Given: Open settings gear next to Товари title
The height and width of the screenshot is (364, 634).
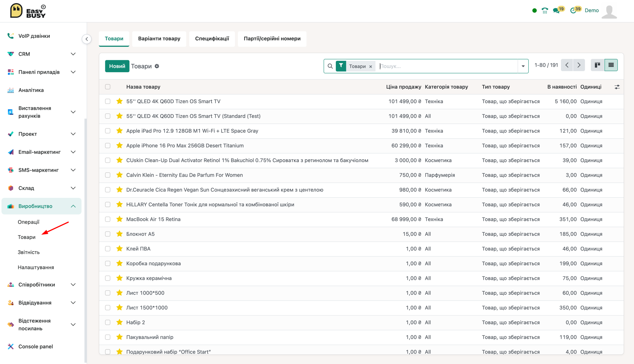Looking at the screenshot, I should pyautogui.click(x=157, y=66).
